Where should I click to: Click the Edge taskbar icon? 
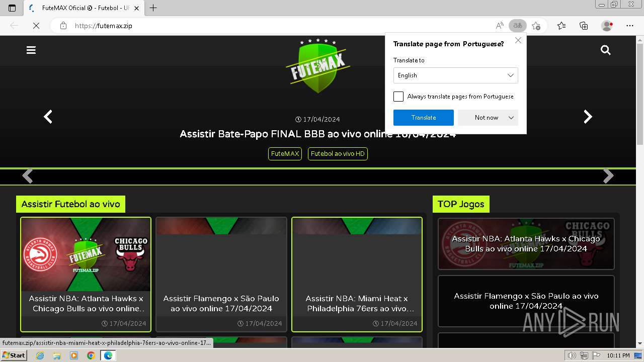(108, 355)
